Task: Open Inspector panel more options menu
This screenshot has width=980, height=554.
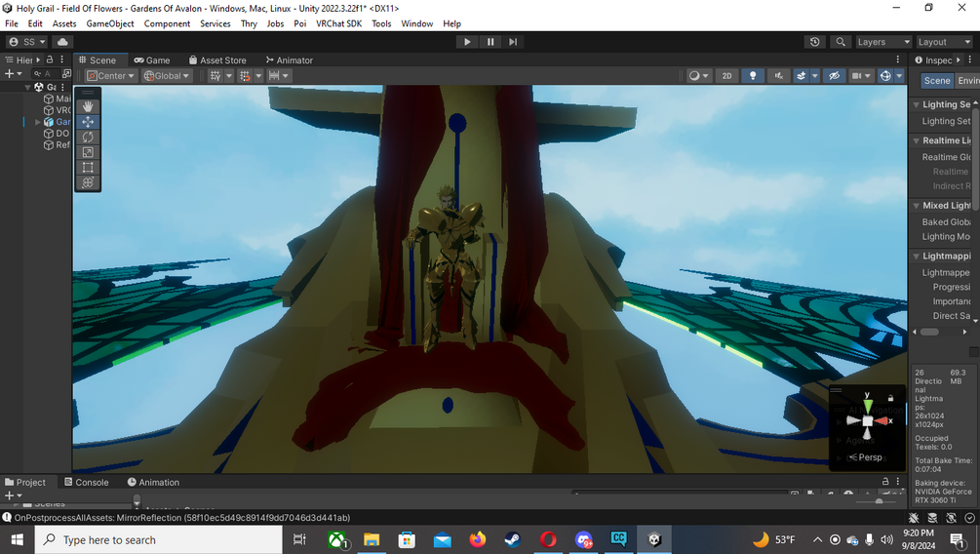Action: (x=970, y=59)
